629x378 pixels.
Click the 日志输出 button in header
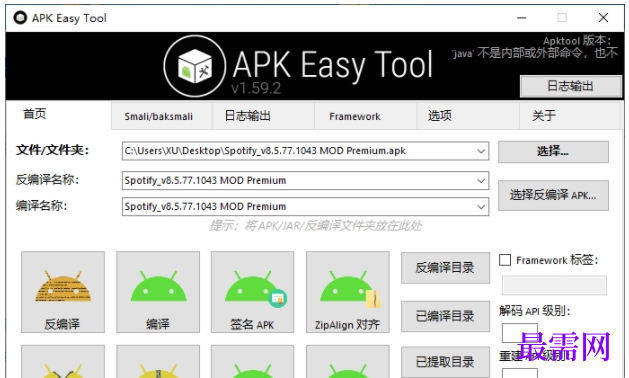click(571, 86)
